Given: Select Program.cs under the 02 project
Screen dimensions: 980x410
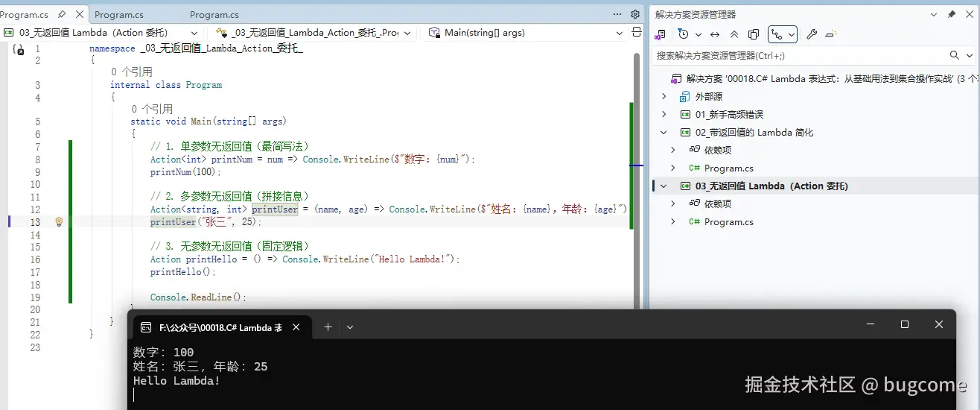Looking at the screenshot, I should click(728, 168).
